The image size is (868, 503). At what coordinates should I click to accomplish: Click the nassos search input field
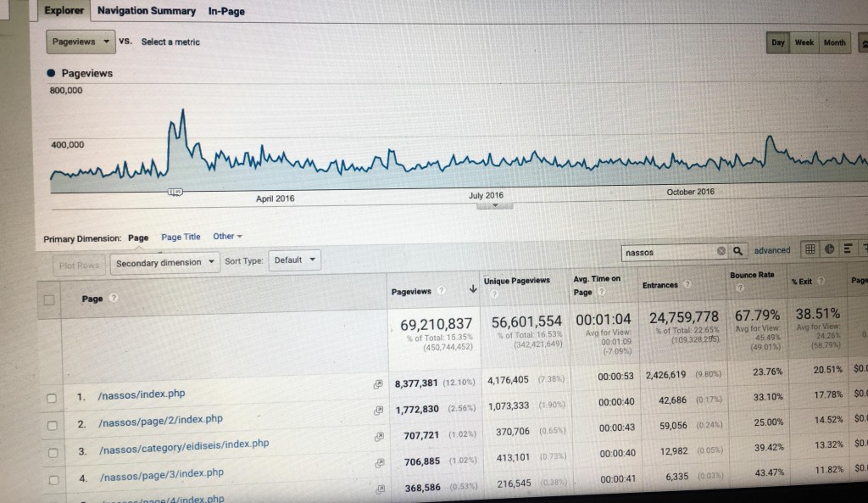click(667, 252)
